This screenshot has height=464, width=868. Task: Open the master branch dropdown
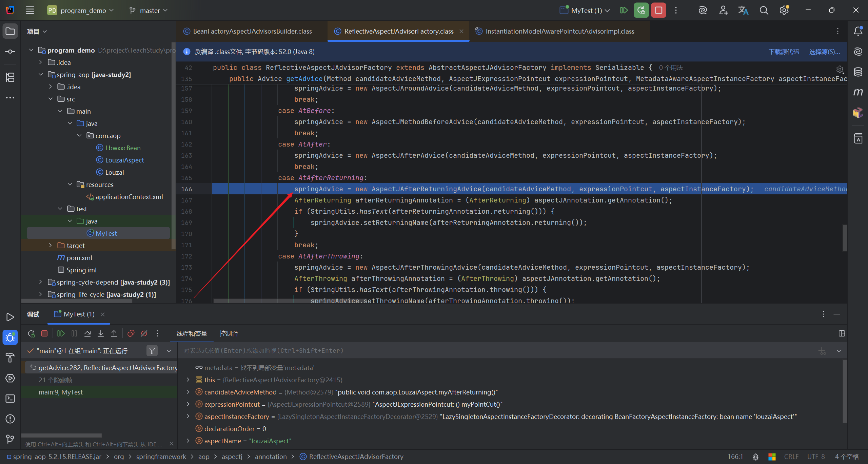pyautogui.click(x=149, y=11)
